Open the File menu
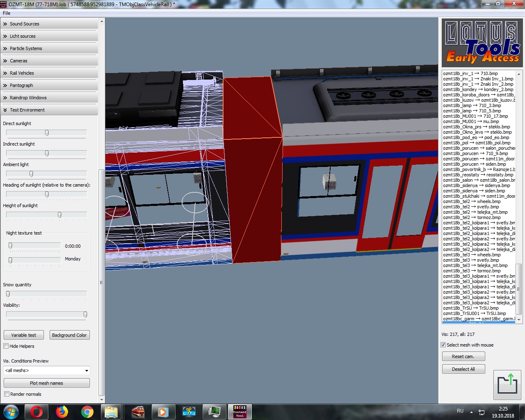This screenshot has height=420, width=525. (7, 13)
